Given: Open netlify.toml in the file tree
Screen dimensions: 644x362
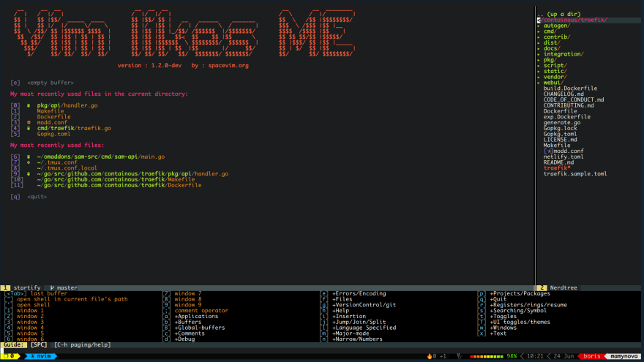Looking at the screenshot, I should pyautogui.click(x=563, y=157).
